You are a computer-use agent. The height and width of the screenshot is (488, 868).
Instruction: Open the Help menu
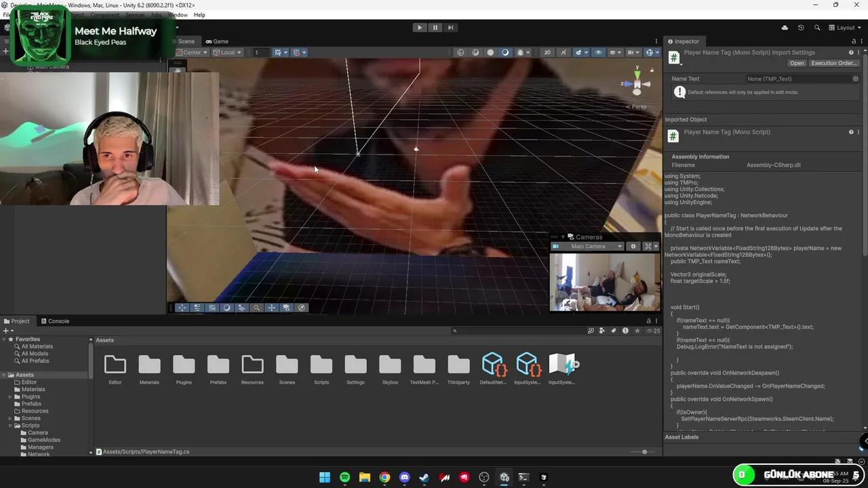(x=199, y=15)
